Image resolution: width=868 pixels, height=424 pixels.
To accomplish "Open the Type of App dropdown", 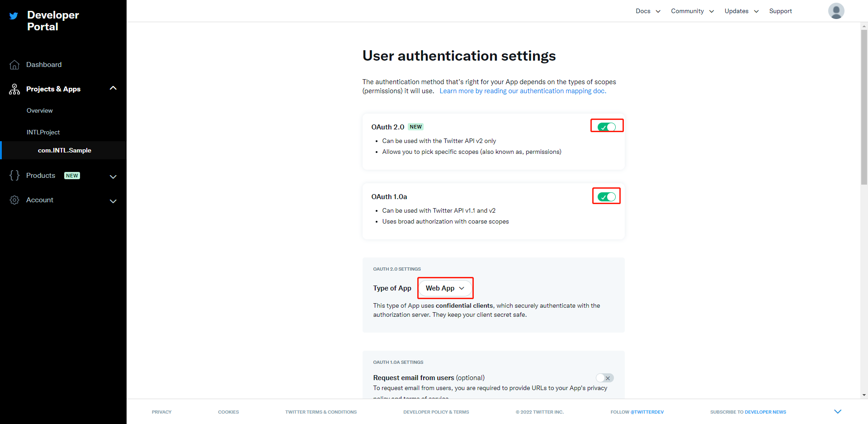I will [445, 288].
